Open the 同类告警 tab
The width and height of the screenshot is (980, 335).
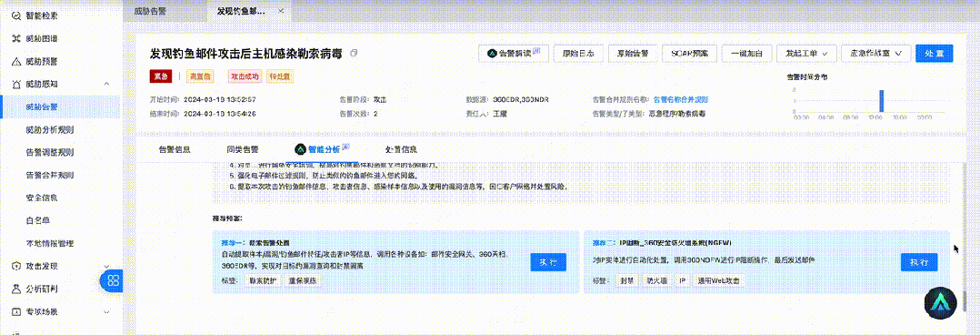(x=243, y=149)
